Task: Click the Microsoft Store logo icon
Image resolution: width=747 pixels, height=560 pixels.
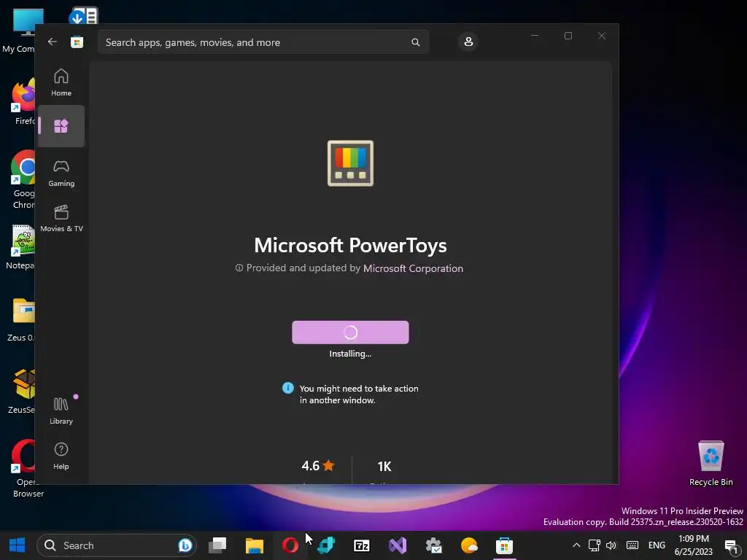Action: pyautogui.click(x=77, y=42)
